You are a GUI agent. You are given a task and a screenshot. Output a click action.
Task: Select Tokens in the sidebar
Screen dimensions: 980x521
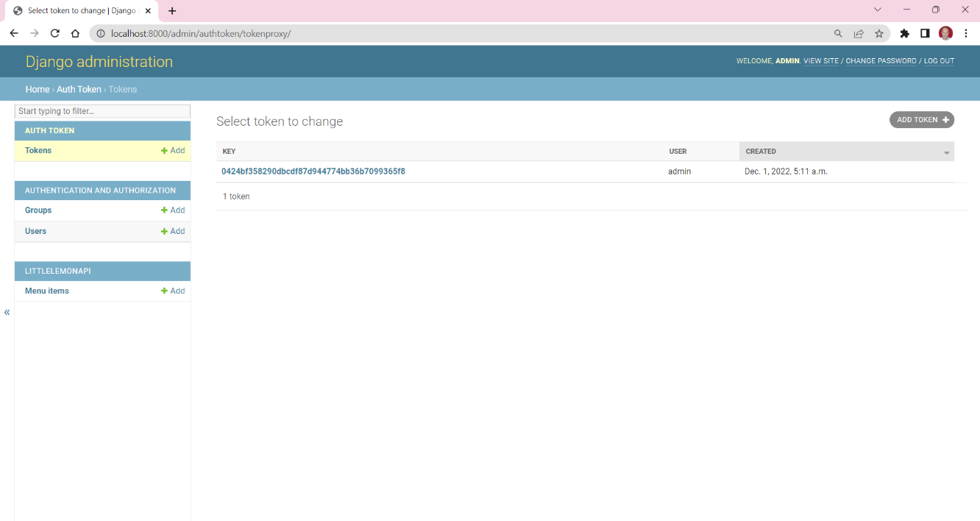pyautogui.click(x=38, y=150)
